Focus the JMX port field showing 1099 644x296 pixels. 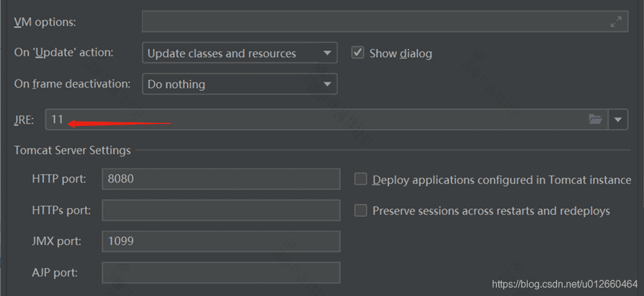pyautogui.click(x=221, y=241)
